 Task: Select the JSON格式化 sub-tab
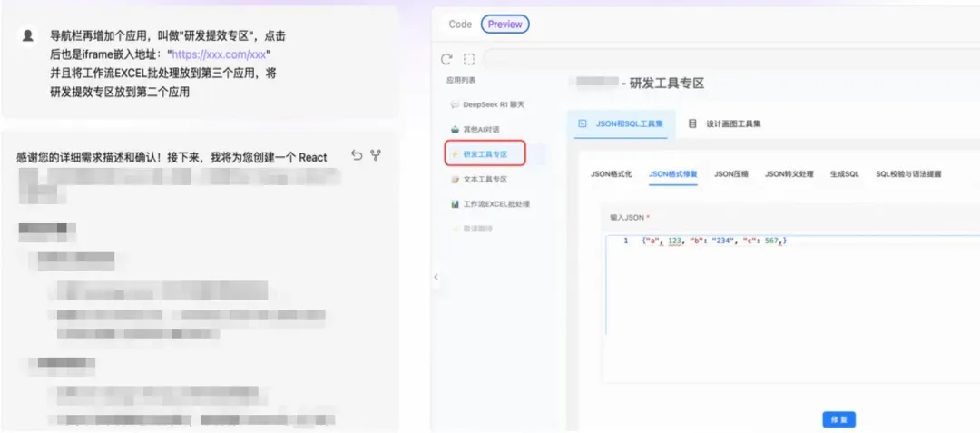click(x=612, y=174)
